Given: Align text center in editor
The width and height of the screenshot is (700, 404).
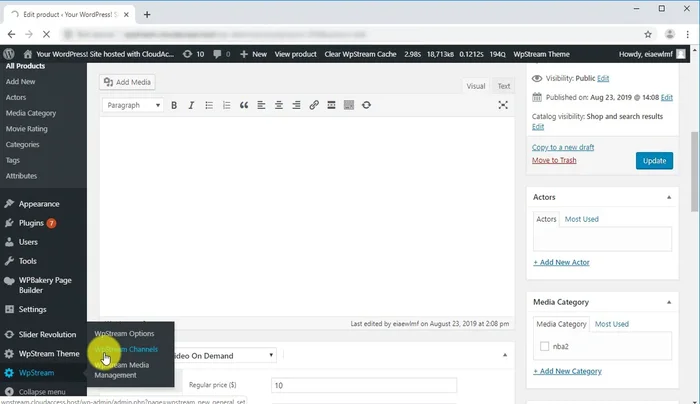Looking at the screenshot, I should tap(279, 105).
